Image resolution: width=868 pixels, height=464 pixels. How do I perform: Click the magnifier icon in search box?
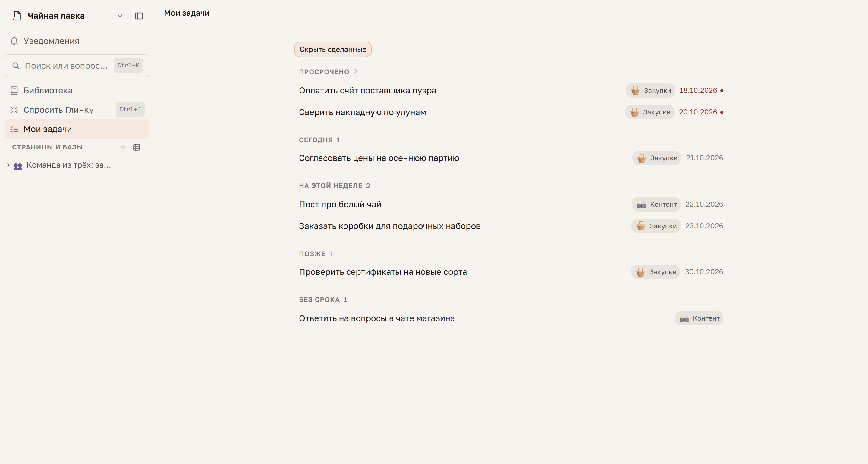(15, 66)
